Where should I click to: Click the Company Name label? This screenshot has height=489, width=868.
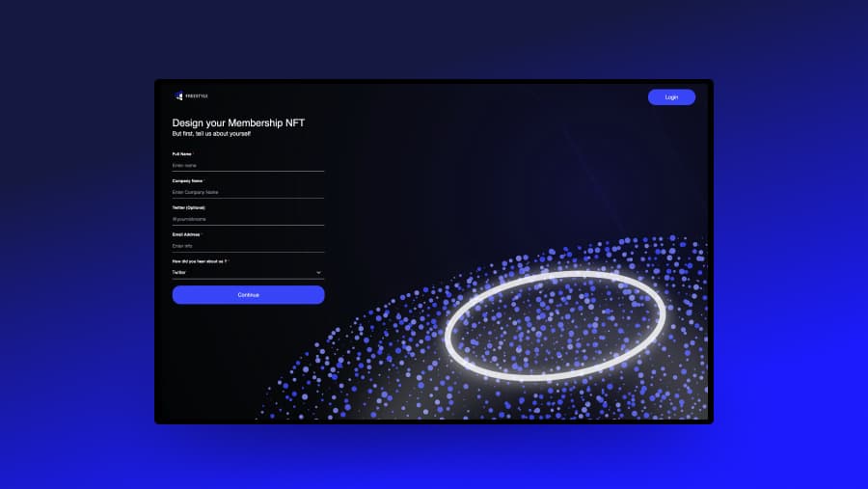click(187, 180)
